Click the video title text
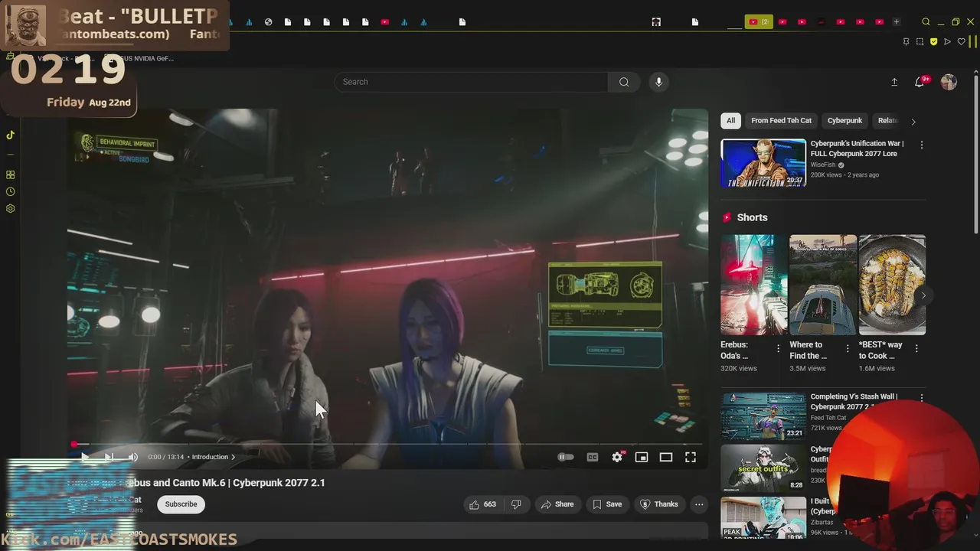The width and height of the screenshot is (980, 551). coord(195,483)
